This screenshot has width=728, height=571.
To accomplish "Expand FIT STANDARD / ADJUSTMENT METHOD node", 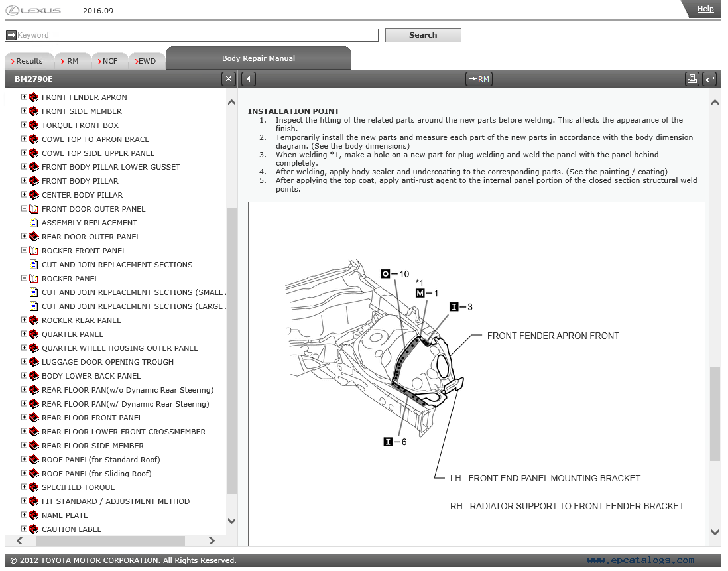I will (x=24, y=501).
